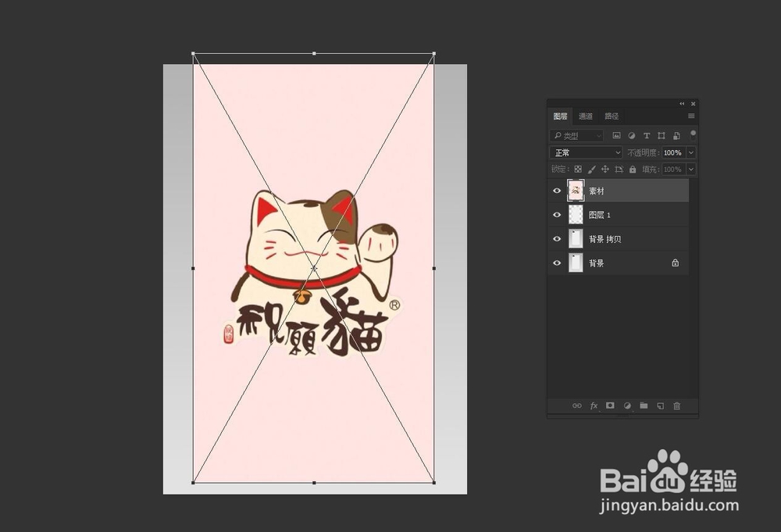Filter layers by text type (T icon)
Image resolution: width=781 pixels, height=532 pixels.
[x=647, y=135]
